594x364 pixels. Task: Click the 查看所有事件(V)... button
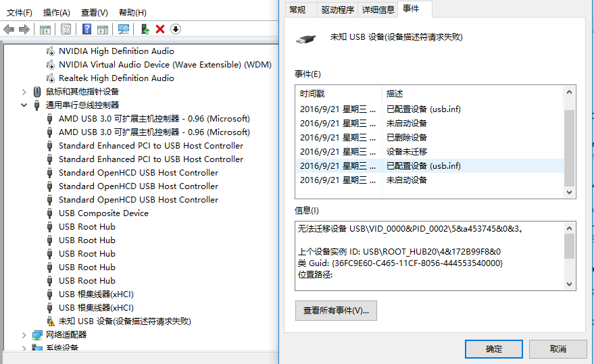pos(336,311)
